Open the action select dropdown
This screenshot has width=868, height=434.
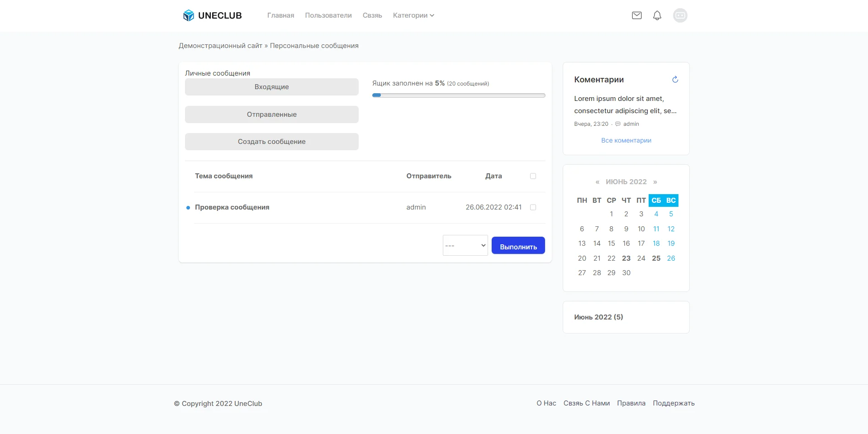tap(465, 245)
